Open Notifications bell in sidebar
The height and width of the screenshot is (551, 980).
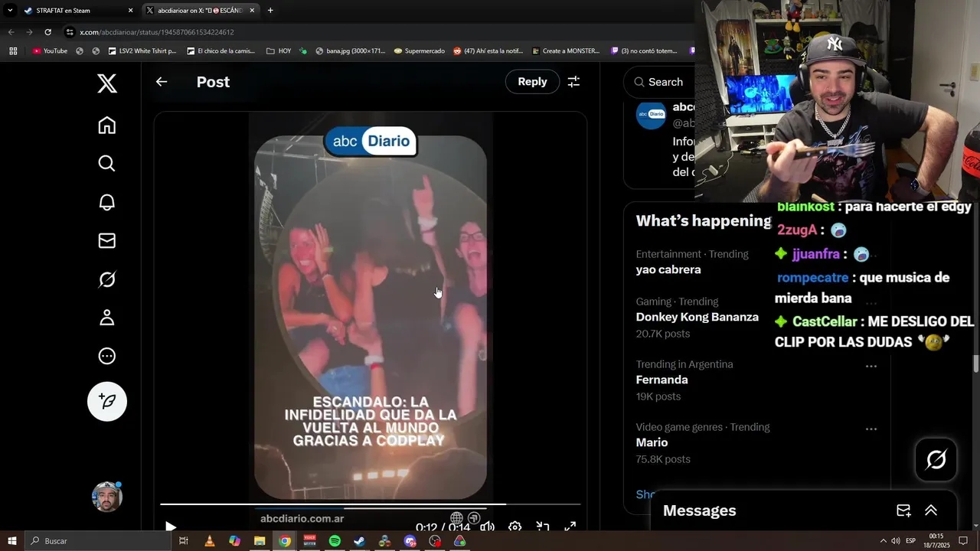pyautogui.click(x=107, y=202)
